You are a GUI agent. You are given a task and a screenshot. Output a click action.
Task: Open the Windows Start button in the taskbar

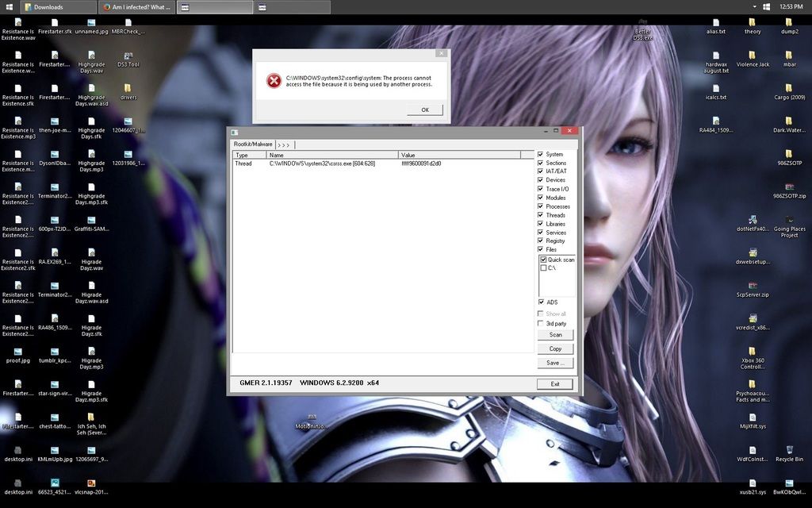pos(9,7)
